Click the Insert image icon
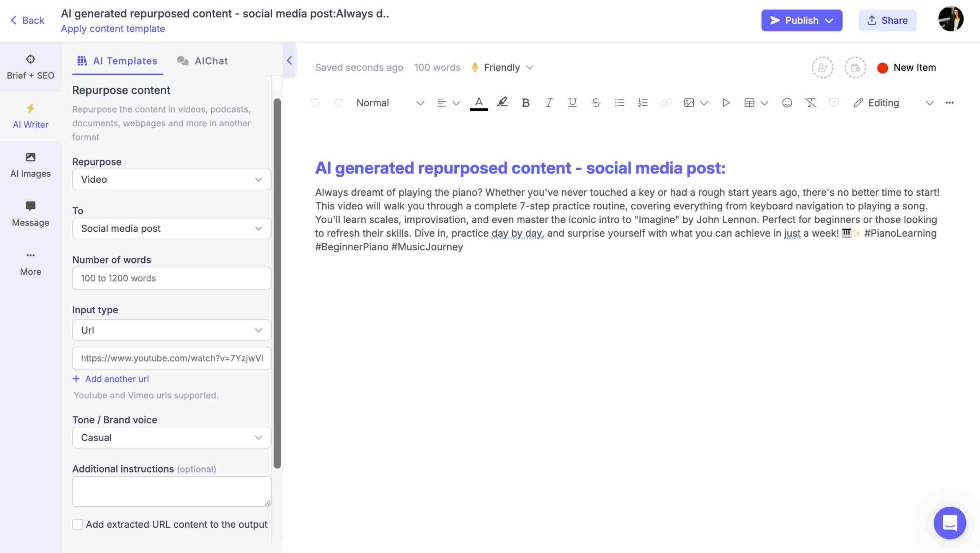 (689, 103)
